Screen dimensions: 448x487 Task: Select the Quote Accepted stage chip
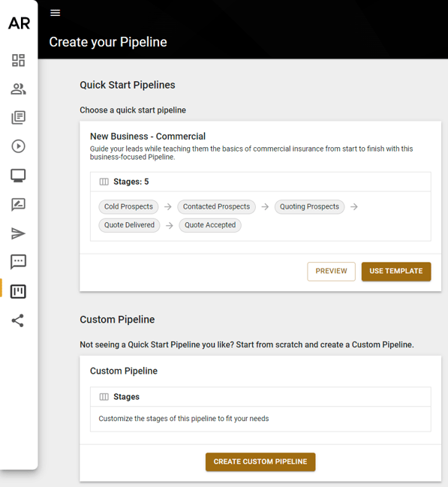210,225
